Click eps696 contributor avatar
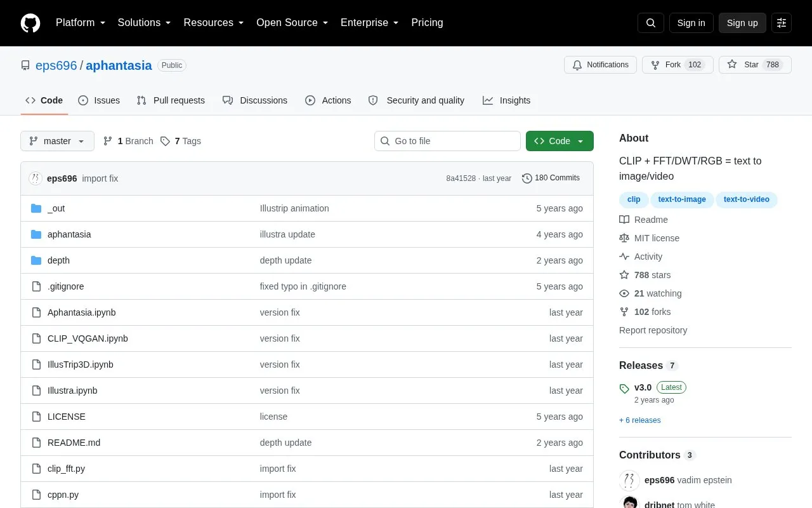The height and width of the screenshot is (508, 812). coord(629,480)
